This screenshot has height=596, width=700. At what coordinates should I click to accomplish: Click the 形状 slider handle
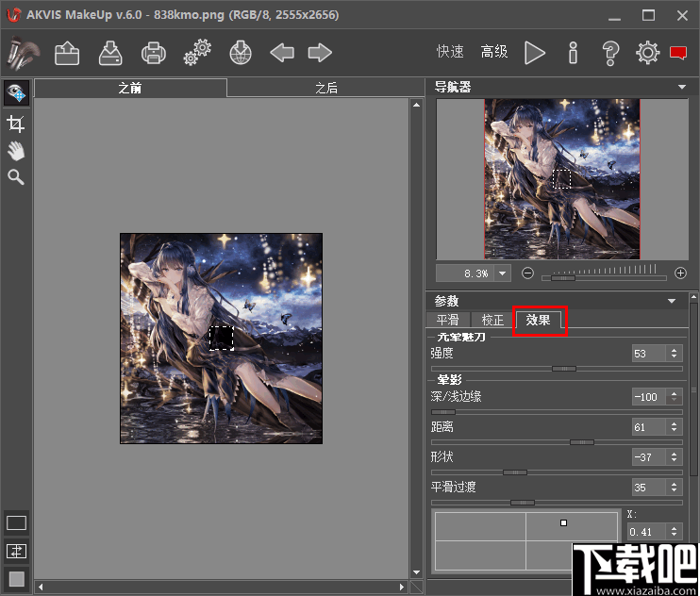[515, 472]
